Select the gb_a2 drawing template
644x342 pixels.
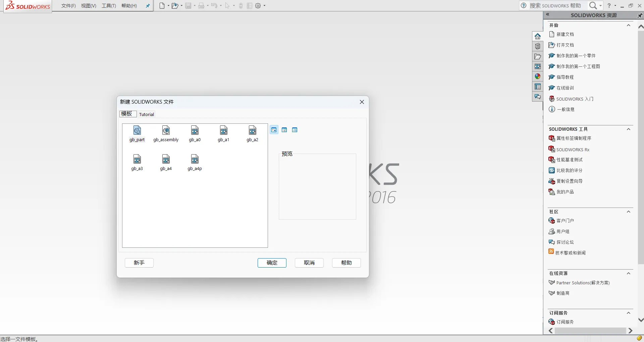(253, 134)
